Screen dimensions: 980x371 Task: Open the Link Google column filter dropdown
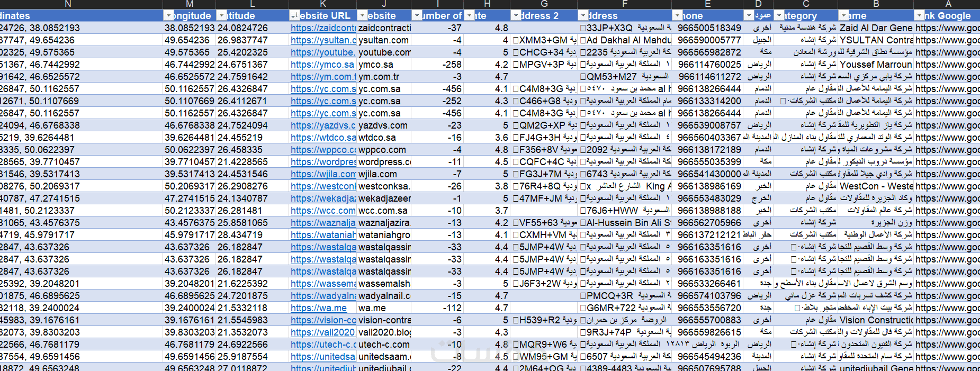pos(920,15)
